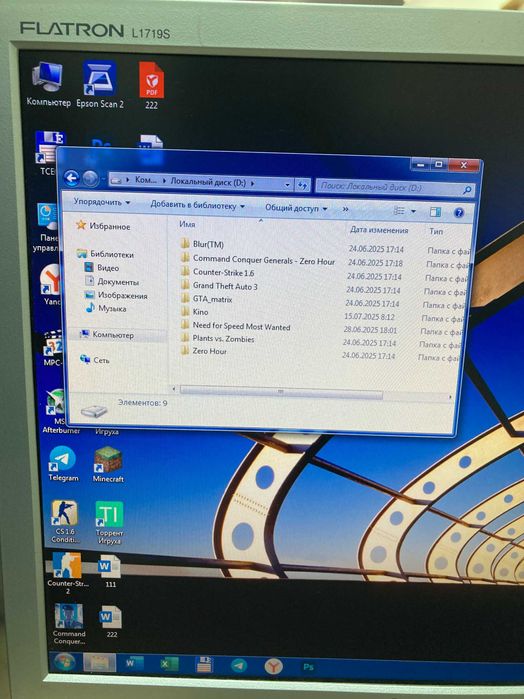Select the Plants vs. Zombies folder
This screenshot has height=699, width=524.
click(217, 338)
